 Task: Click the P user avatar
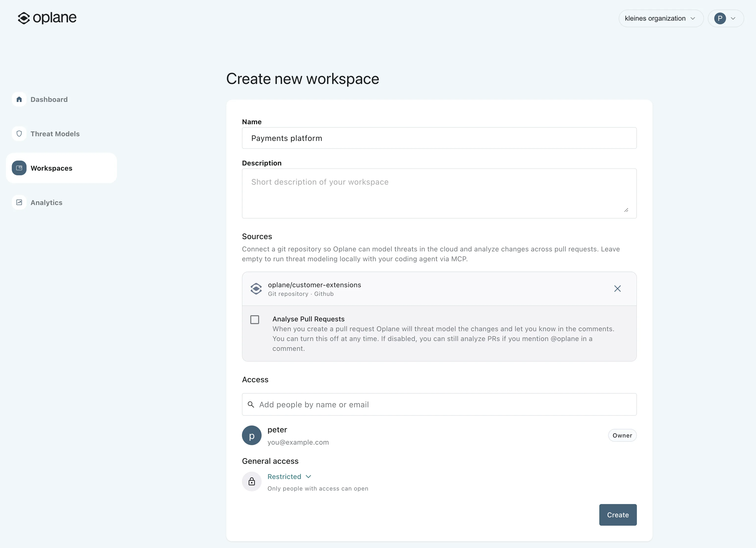pyautogui.click(x=720, y=18)
